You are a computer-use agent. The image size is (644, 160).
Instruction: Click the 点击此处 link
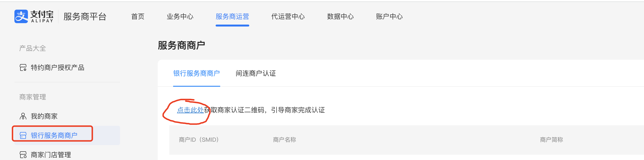coord(190,110)
